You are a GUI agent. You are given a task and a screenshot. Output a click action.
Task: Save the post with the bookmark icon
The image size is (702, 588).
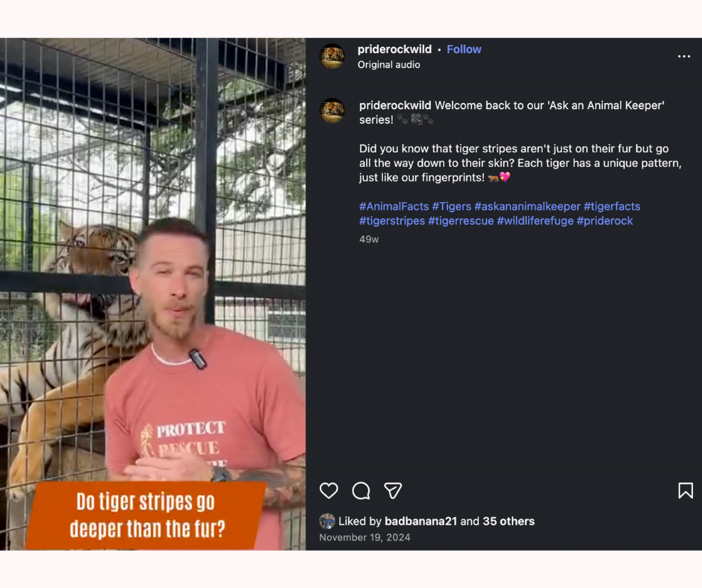tap(686, 490)
